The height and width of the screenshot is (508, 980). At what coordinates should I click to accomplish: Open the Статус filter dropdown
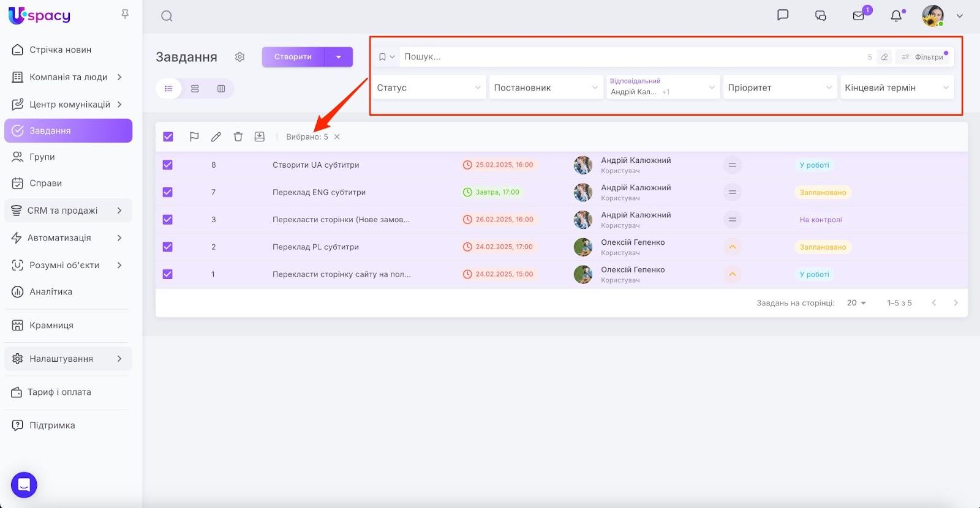[x=428, y=88]
